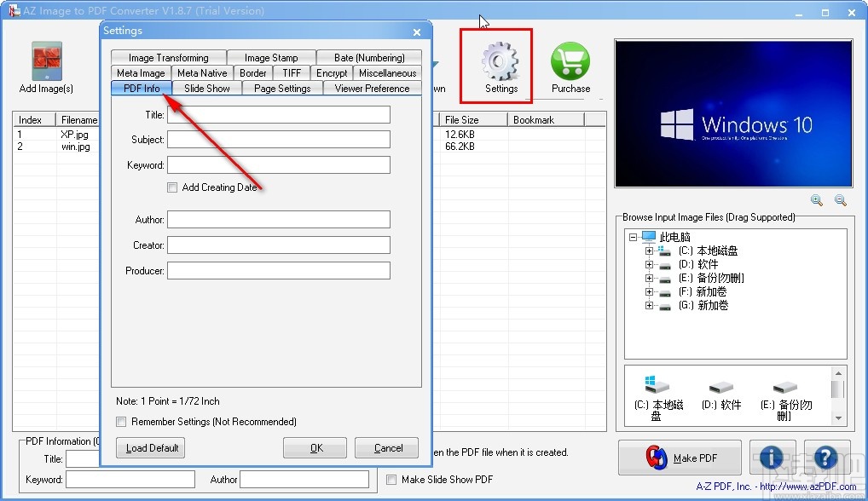Image resolution: width=868 pixels, height=501 pixels.
Task: Click the zoom-in magnifier below the preview
Action: [816, 200]
